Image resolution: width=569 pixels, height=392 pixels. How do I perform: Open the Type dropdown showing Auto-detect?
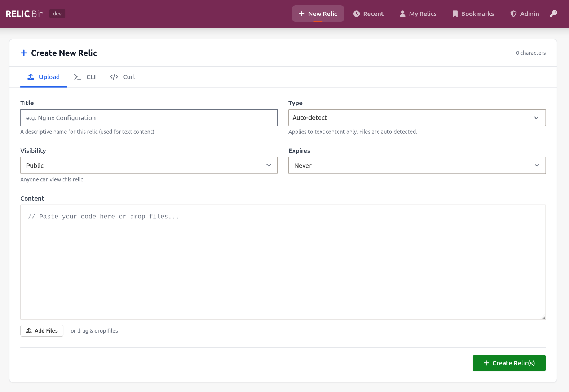[417, 118]
